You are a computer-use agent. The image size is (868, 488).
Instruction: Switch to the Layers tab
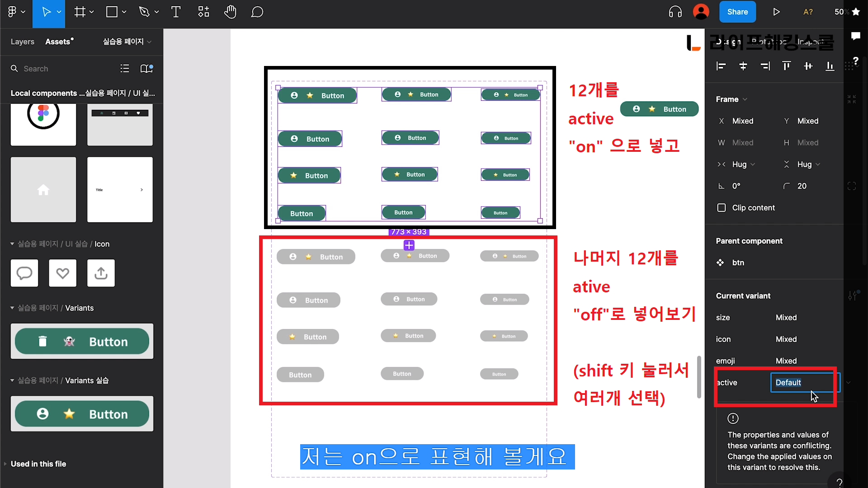(x=22, y=42)
